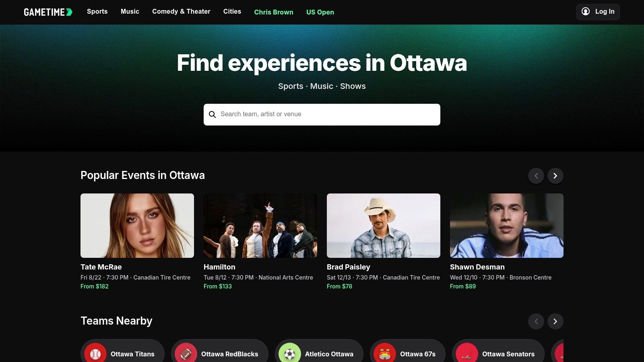
Task: Click the Gametime logo
Action: (x=48, y=12)
